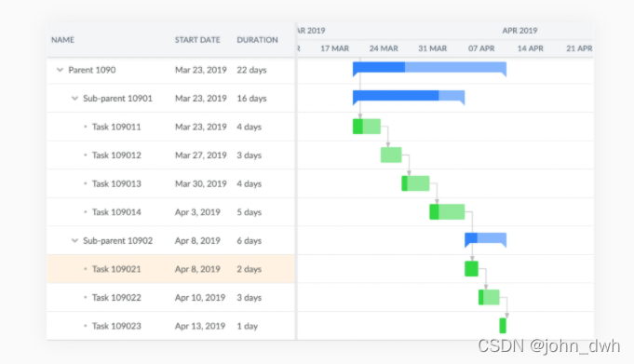This screenshot has width=634, height=364.
Task: Select the Task 109011 row name
Action: (116, 127)
